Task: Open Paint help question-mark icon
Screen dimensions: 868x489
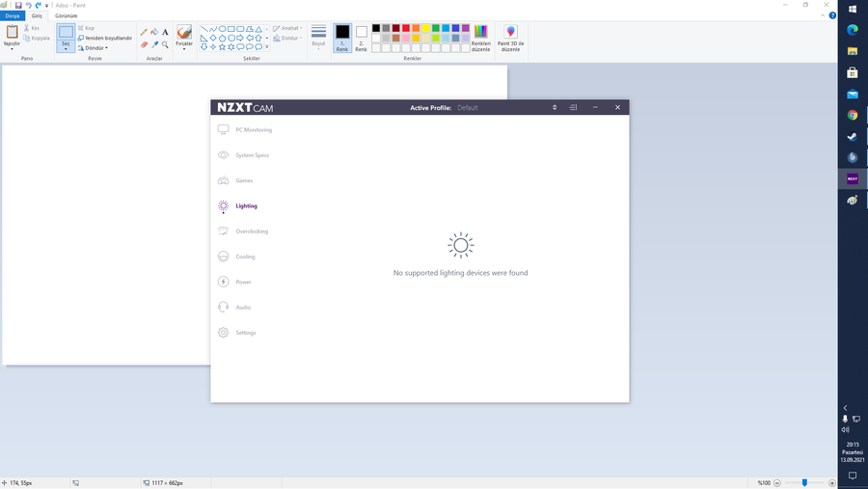Action: (x=832, y=15)
